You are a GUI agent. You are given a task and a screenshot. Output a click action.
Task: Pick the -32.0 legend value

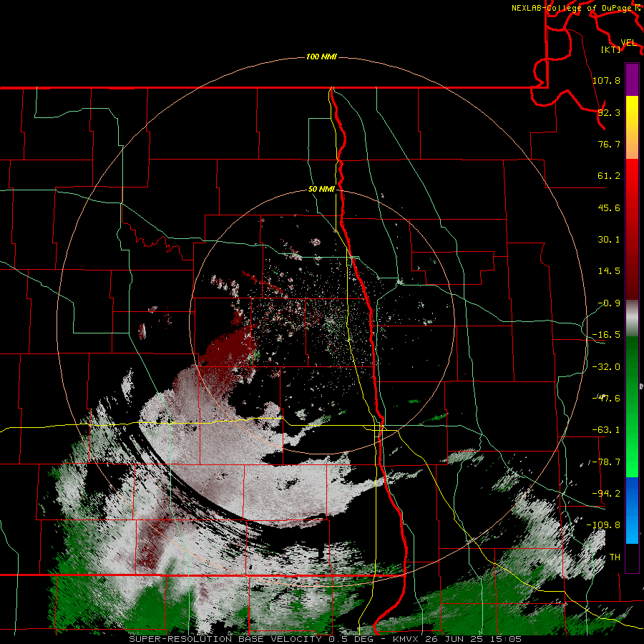click(606, 367)
